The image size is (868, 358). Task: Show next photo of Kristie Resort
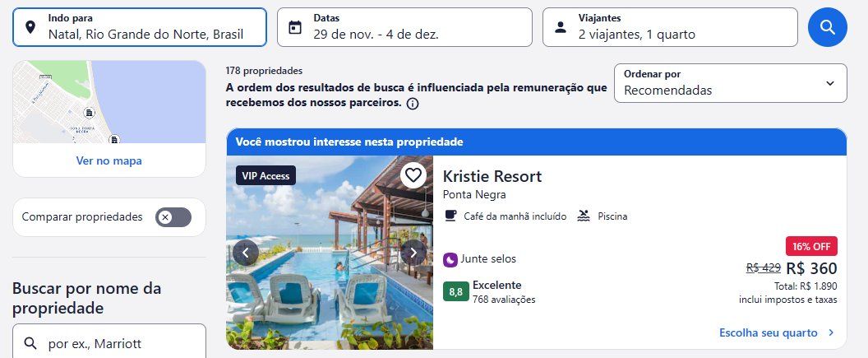[413, 253]
